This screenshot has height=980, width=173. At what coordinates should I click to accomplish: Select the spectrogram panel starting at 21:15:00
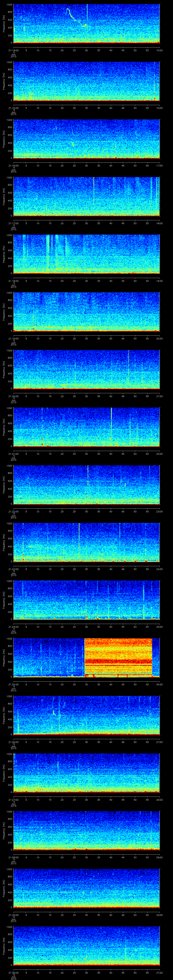[87, 81]
